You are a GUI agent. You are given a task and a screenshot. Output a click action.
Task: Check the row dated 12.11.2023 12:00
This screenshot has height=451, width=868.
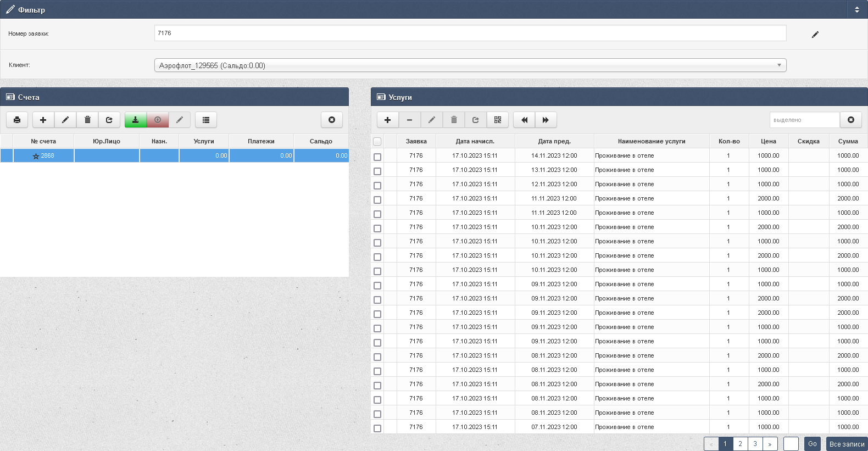point(377,185)
